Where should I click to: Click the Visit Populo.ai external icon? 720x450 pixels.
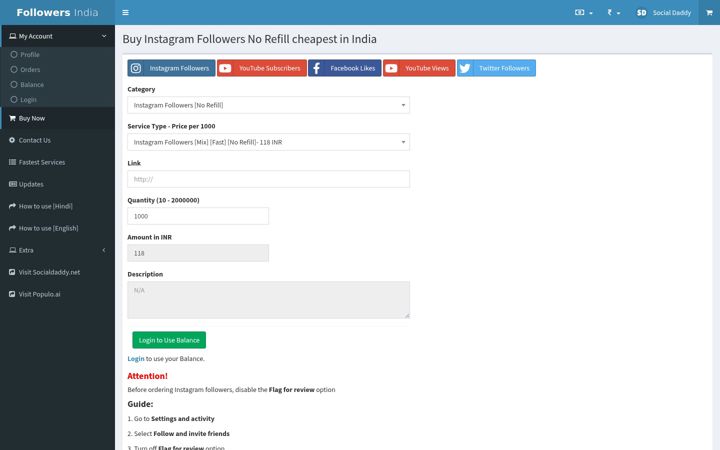coord(12,294)
